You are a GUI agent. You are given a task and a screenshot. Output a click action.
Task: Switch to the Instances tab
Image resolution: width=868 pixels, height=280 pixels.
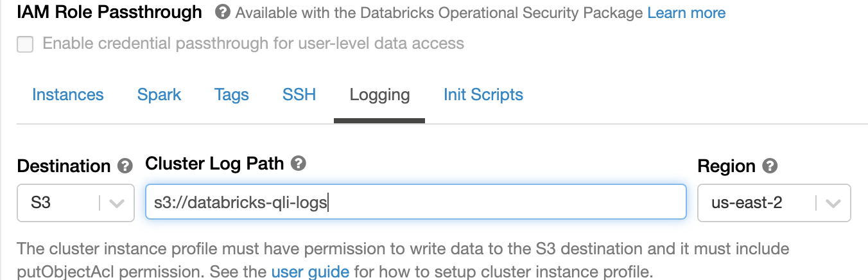point(68,94)
